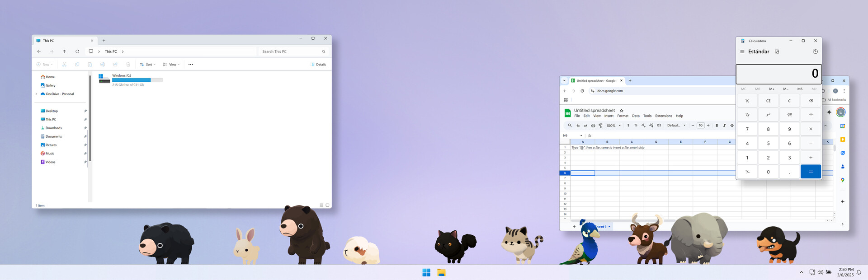Open Google Maps in Sheets side panel
Image resolution: width=868 pixels, height=280 pixels.
[843, 180]
